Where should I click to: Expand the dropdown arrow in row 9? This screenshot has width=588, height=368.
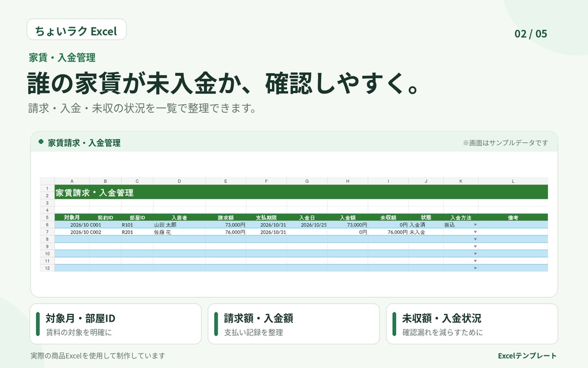[x=475, y=246]
